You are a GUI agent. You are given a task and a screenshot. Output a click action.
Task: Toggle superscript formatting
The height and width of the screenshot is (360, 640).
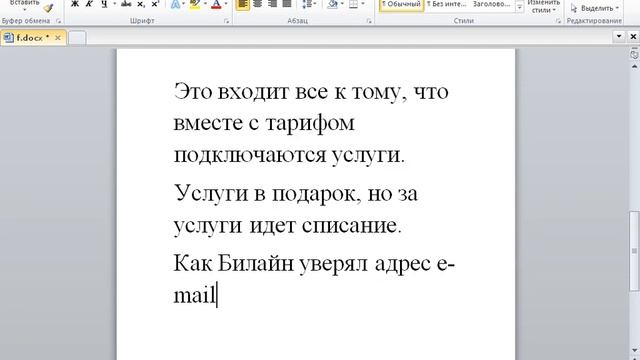pyautogui.click(x=155, y=4)
